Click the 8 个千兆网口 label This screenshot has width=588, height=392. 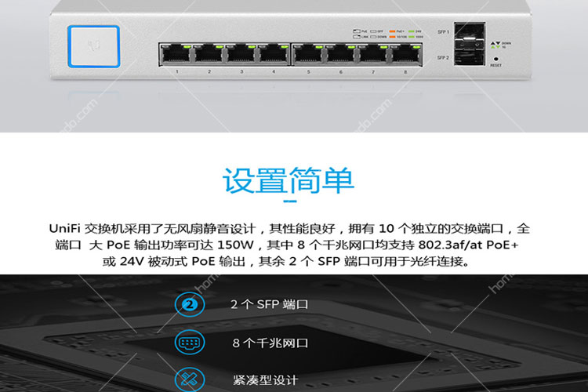tap(270, 343)
